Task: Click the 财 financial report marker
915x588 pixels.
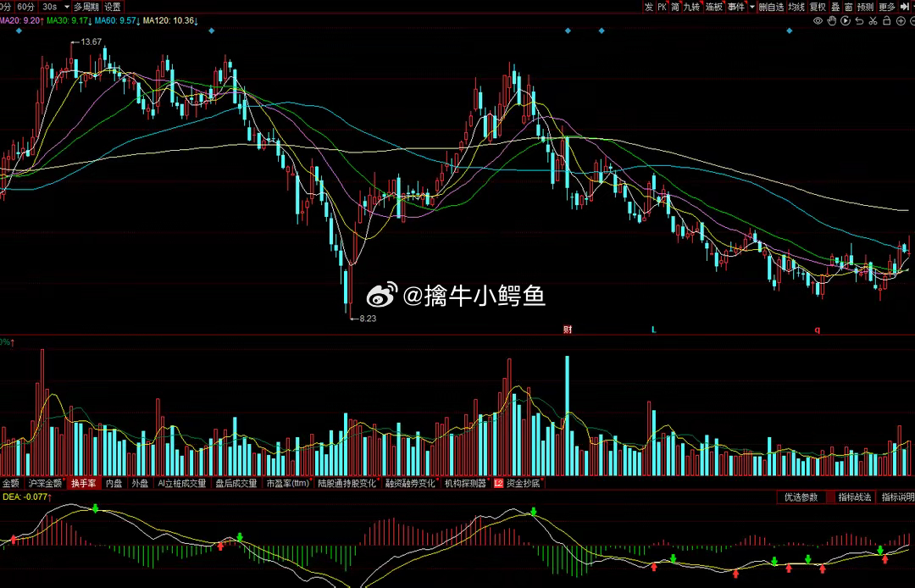Action: tap(567, 330)
